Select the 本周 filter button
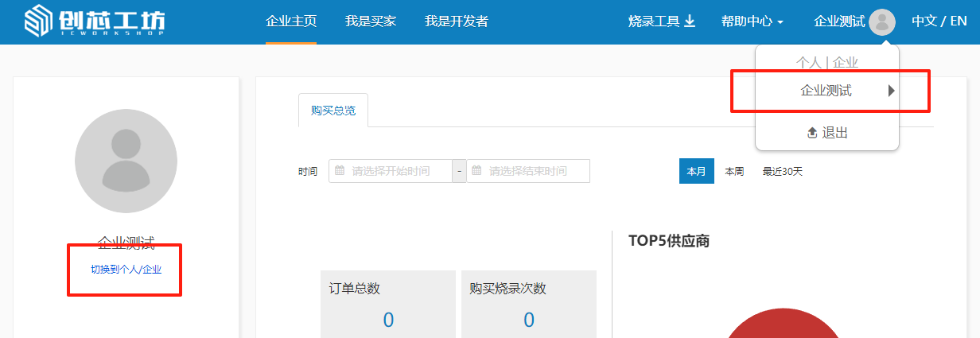Viewport: 980px width, 338px height. (x=734, y=171)
